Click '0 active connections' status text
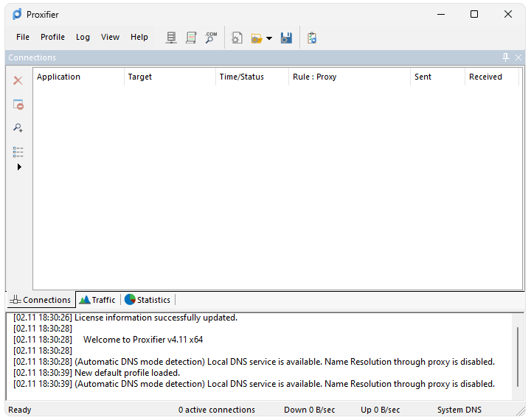 (217, 410)
